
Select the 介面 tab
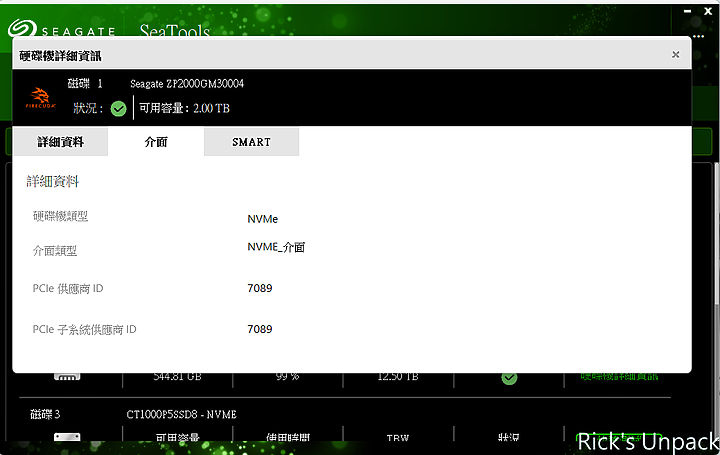pyautogui.click(x=156, y=142)
